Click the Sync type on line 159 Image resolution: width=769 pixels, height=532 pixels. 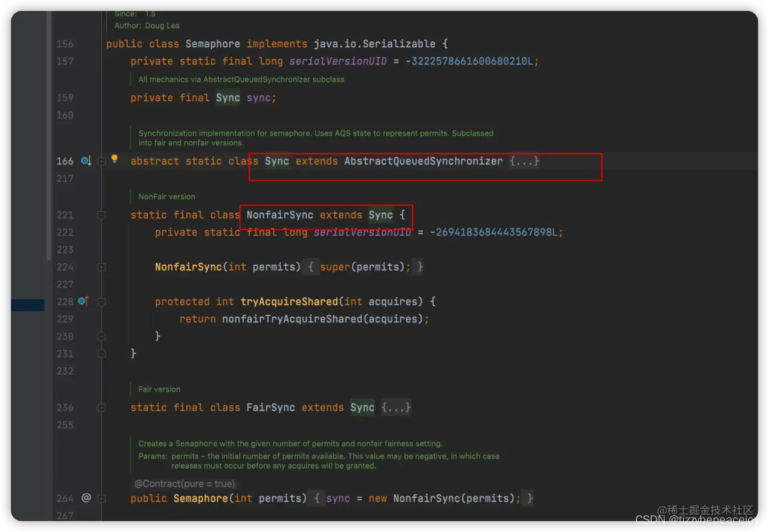click(x=228, y=98)
